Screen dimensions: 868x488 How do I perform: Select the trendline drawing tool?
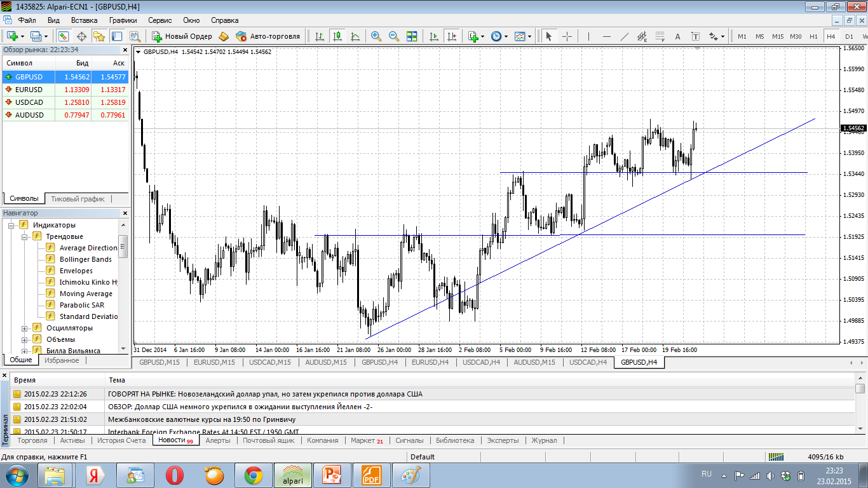click(x=624, y=36)
